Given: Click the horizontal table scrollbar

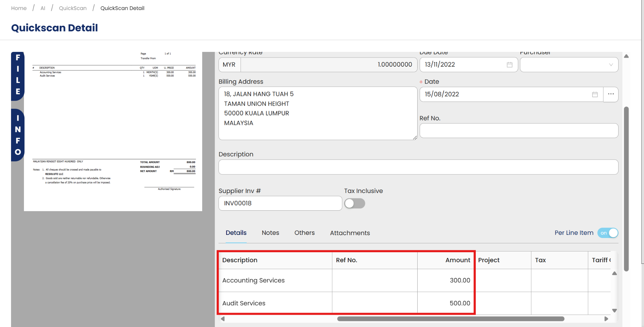Looking at the screenshot, I should 450,319.
